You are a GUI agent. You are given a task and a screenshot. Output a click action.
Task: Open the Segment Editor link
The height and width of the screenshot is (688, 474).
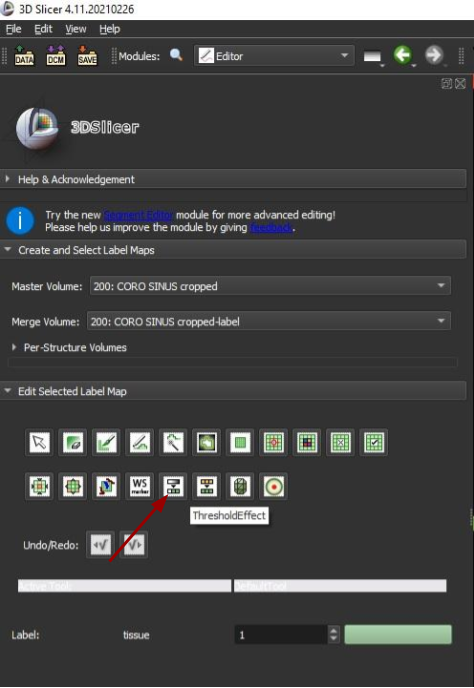(139, 215)
